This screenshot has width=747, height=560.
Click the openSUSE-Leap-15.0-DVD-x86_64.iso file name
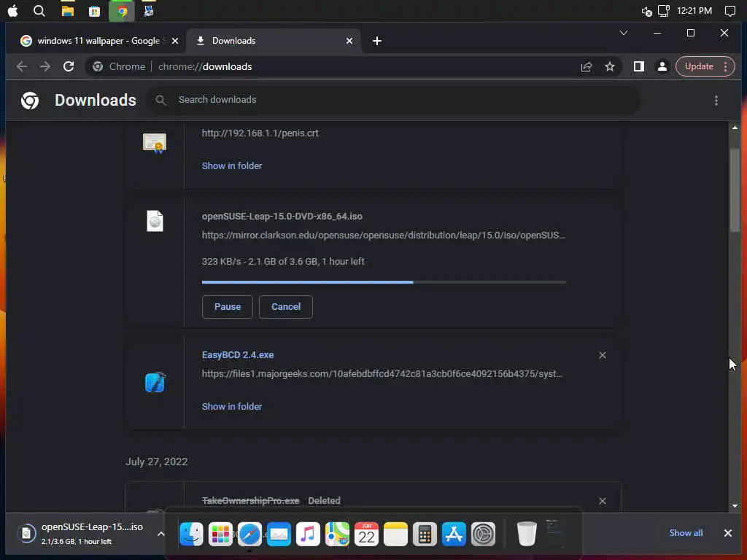[282, 217]
